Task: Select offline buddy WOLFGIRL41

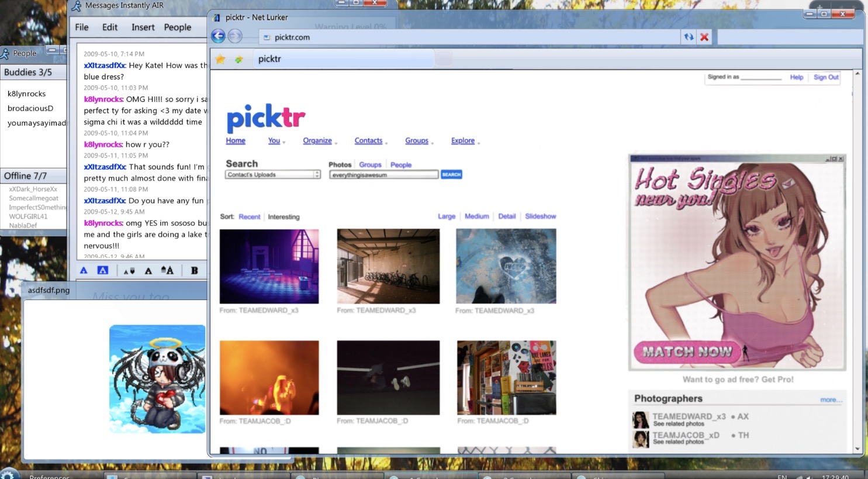Action: click(28, 216)
